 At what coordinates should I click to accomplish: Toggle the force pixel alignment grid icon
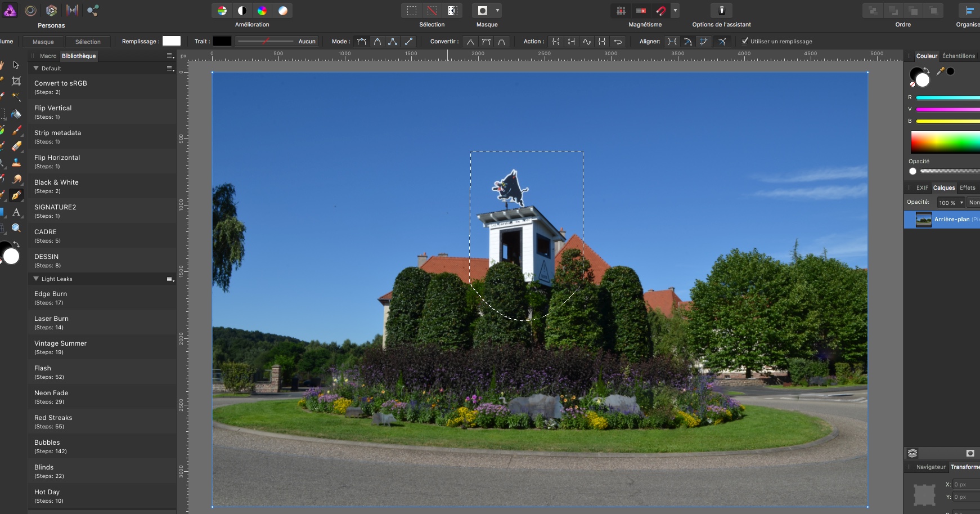click(x=621, y=11)
